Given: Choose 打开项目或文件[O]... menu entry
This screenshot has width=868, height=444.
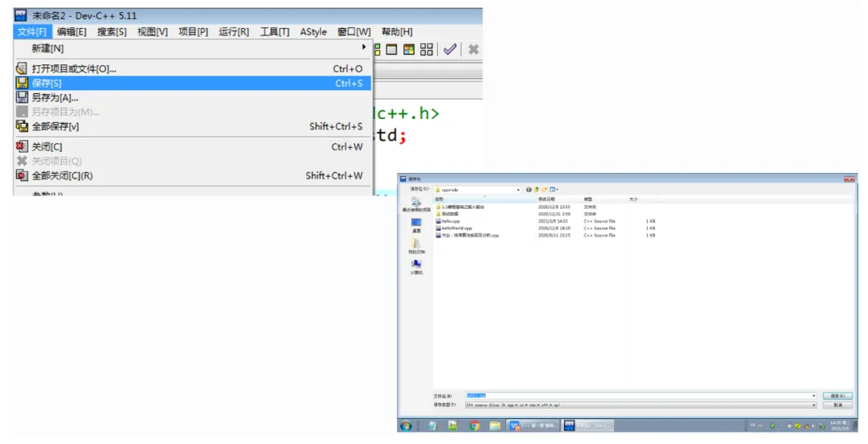Looking at the screenshot, I should 193,68.
